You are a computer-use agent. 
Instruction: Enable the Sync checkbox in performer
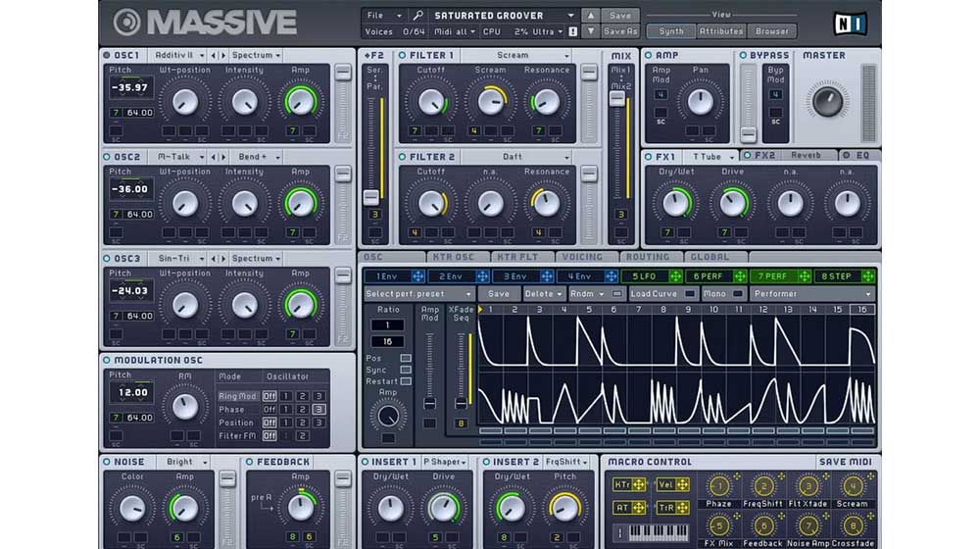coord(406,370)
